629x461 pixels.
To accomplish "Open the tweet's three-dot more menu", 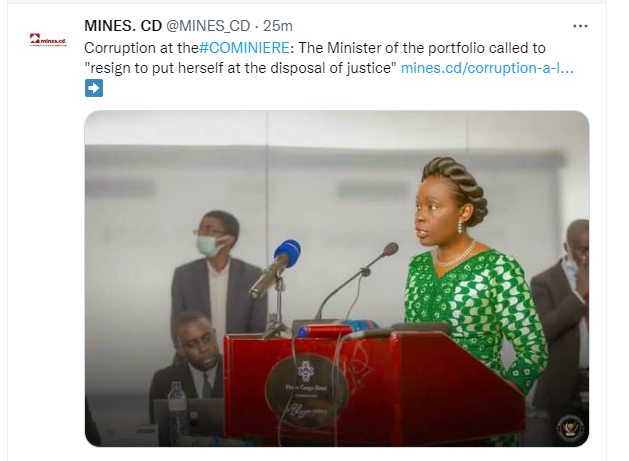I will (x=580, y=27).
